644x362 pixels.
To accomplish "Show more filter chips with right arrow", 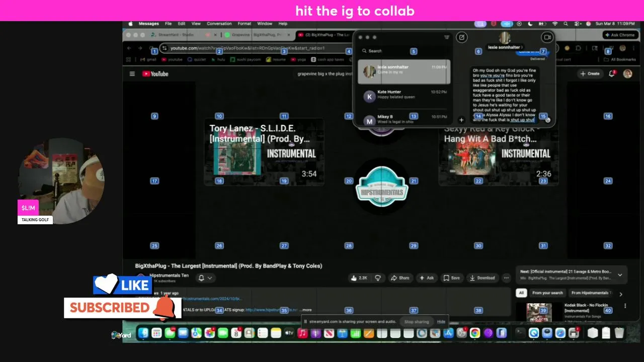I will click(x=621, y=294).
